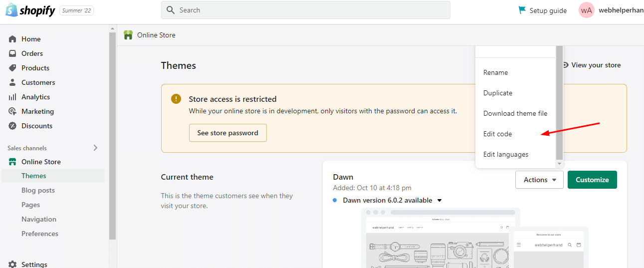Click the Summer '22 badge
The height and width of the screenshot is (268, 644).
click(76, 10)
